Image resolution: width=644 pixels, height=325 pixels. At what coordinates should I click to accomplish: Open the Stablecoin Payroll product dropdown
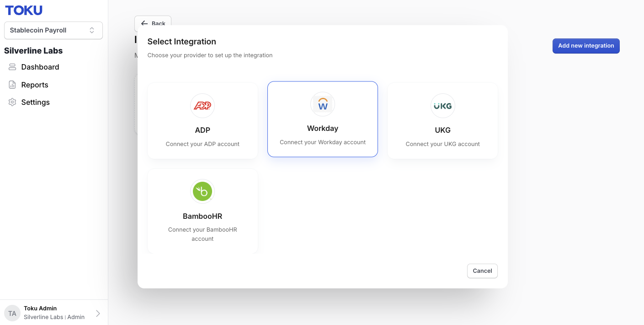[x=53, y=30]
